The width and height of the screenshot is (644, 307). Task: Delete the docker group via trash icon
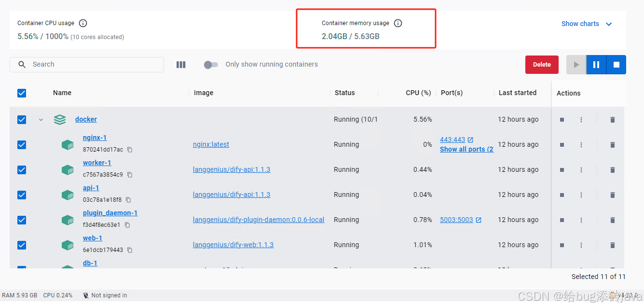[x=613, y=120]
